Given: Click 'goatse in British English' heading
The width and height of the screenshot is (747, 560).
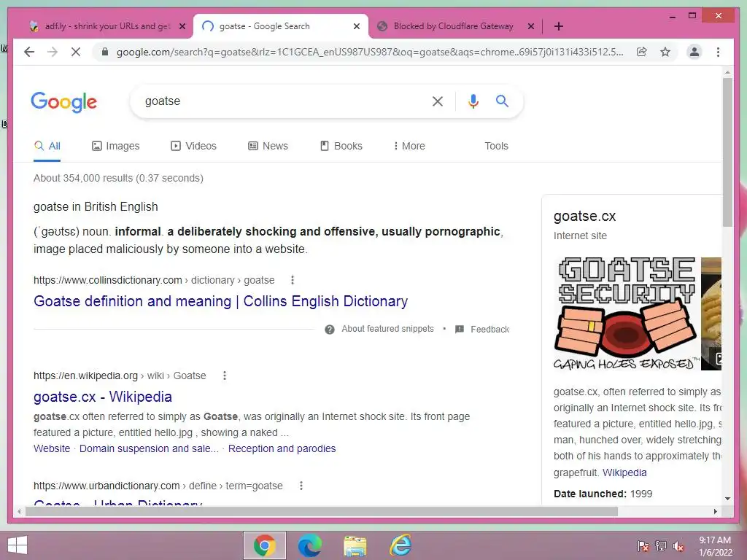Looking at the screenshot, I should coord(96,206).
